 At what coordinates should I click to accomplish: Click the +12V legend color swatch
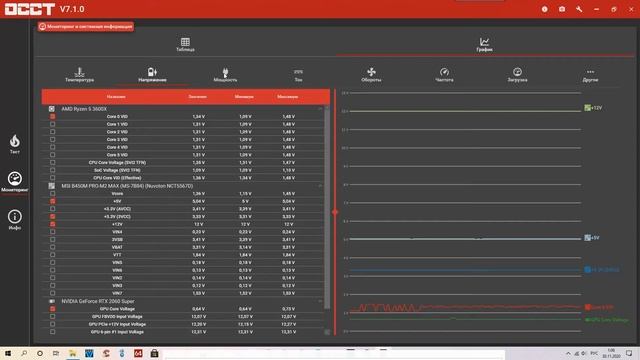(x=587, y=108)
